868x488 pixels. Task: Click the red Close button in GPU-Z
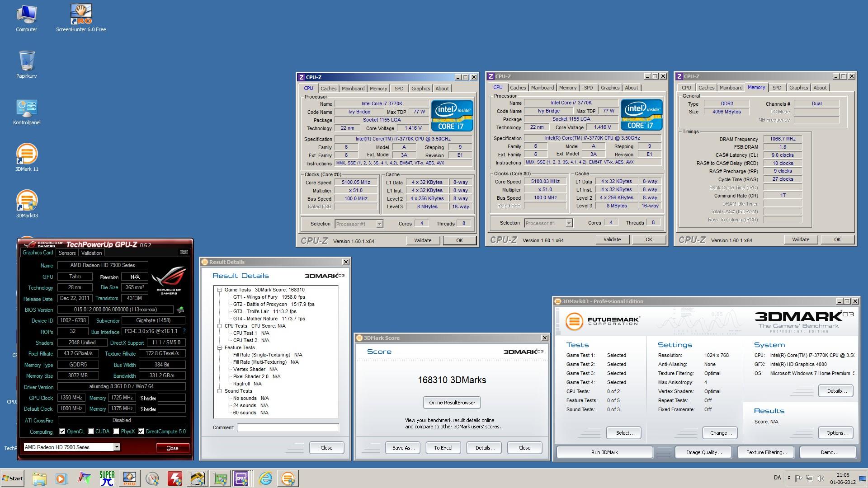[x=172, y=448]
